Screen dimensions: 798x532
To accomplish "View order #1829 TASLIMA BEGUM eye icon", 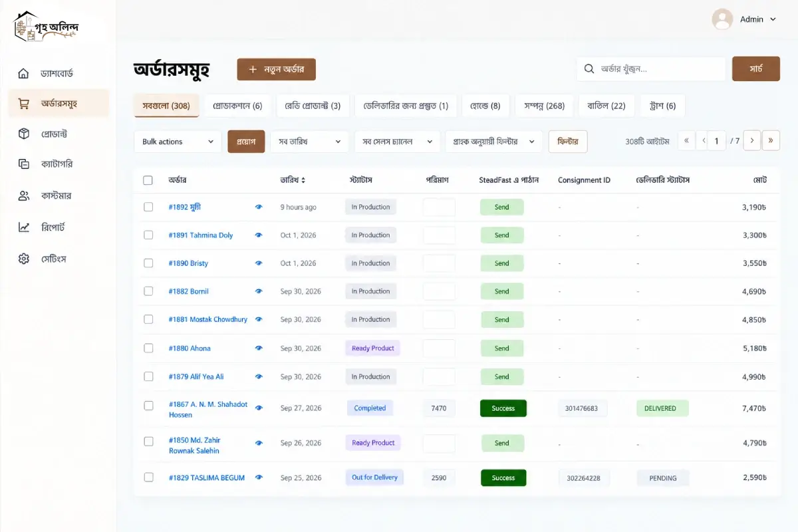I will (x=259, y=477).
